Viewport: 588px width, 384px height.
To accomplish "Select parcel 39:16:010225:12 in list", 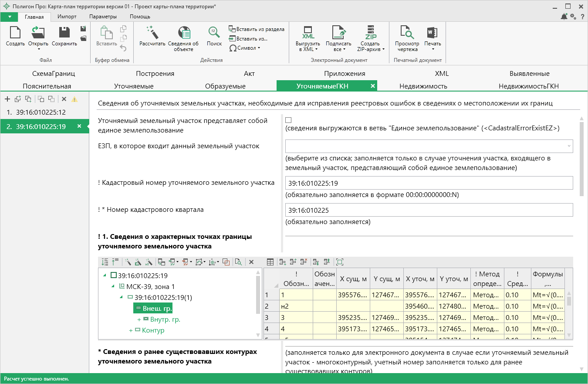I will pyautogui.click(x=41, y=112).
